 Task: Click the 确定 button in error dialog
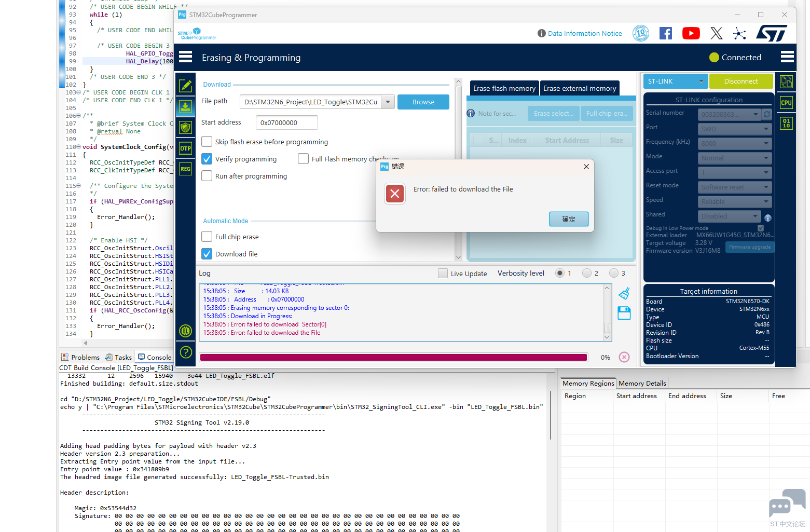pos(569,219)
